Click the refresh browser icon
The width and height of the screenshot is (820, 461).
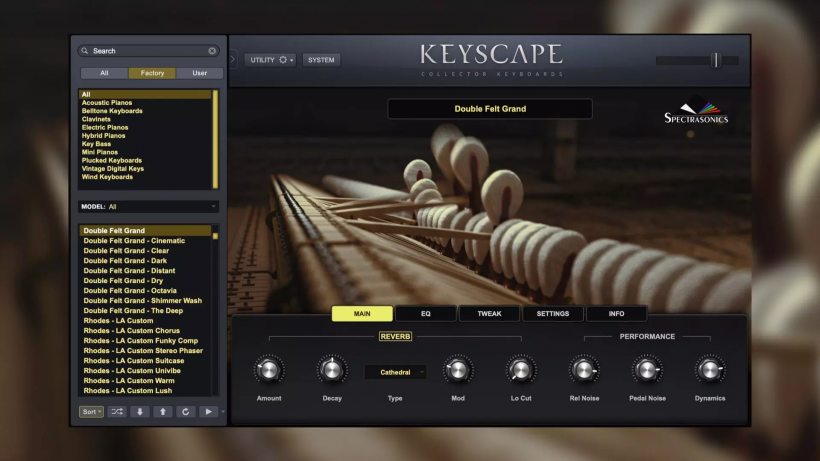point(186,411)
